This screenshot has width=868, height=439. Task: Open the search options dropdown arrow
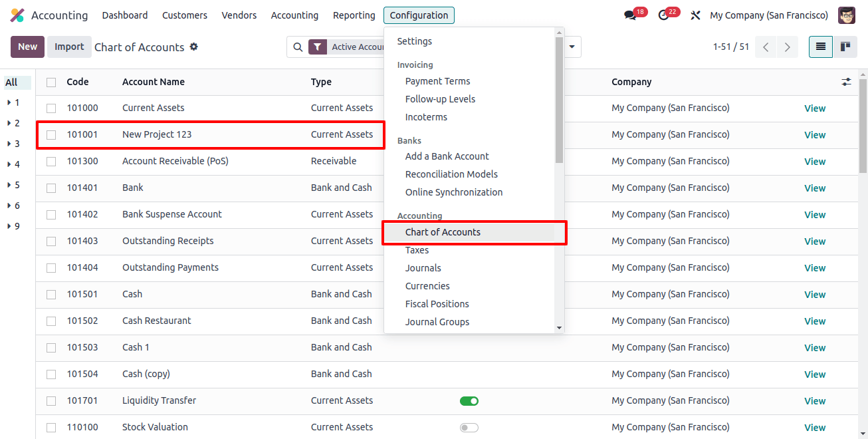572,47
